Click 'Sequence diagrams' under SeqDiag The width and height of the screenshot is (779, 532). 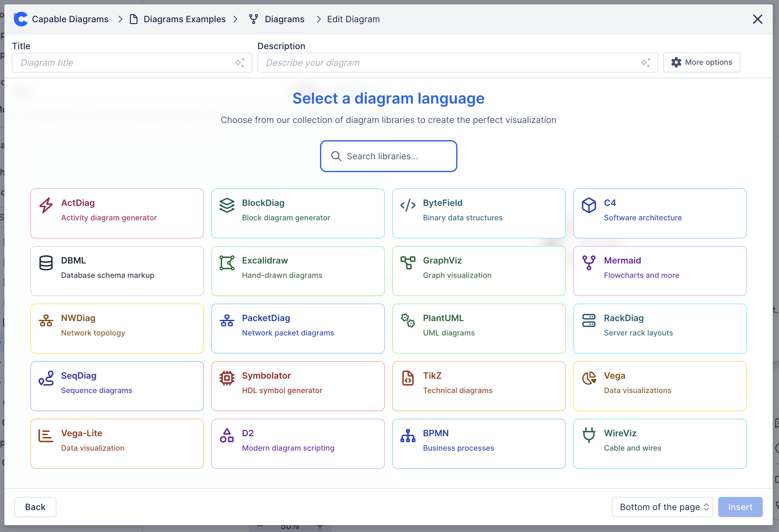pyautogui.click(x=96, y=390)
